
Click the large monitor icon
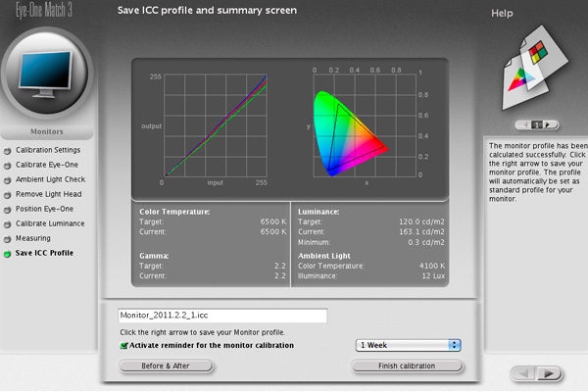48,75
